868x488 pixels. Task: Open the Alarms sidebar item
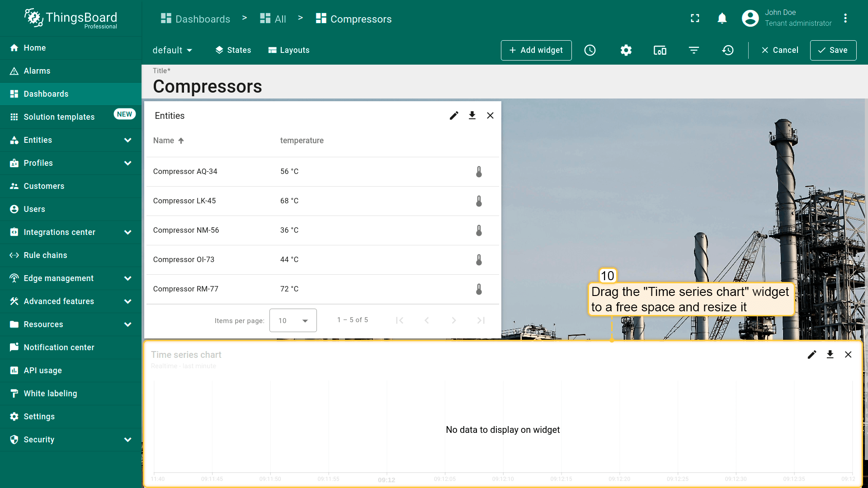(x=37, y=71)
